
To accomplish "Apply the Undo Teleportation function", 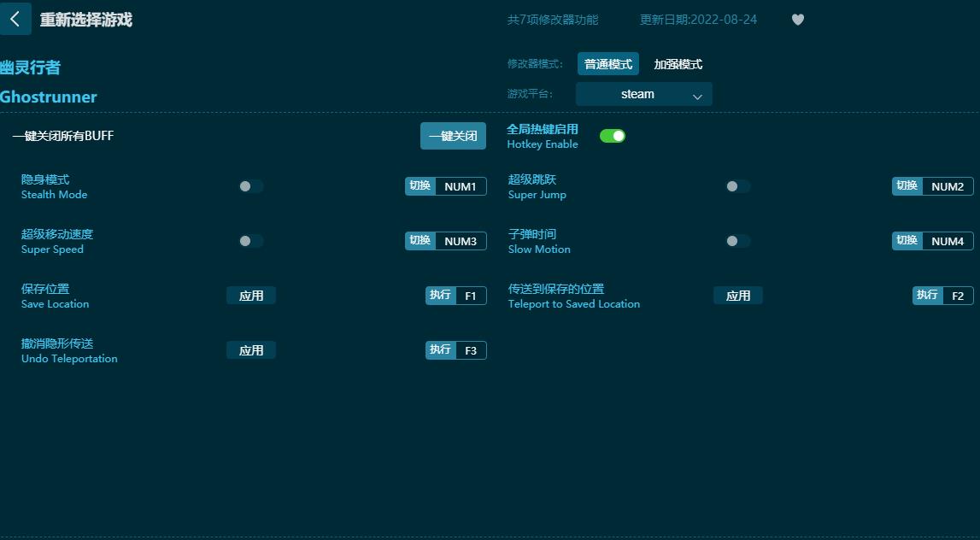I will pyautogui.click(x=251, y=350).
